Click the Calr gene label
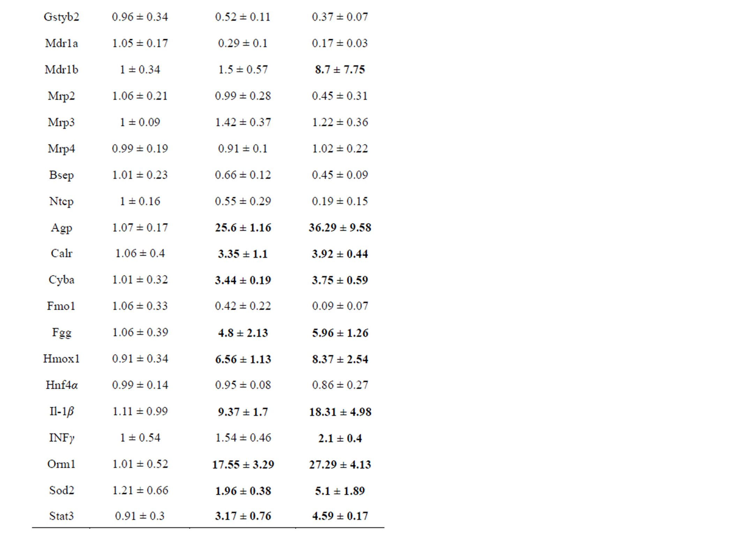 pos(61,253)
